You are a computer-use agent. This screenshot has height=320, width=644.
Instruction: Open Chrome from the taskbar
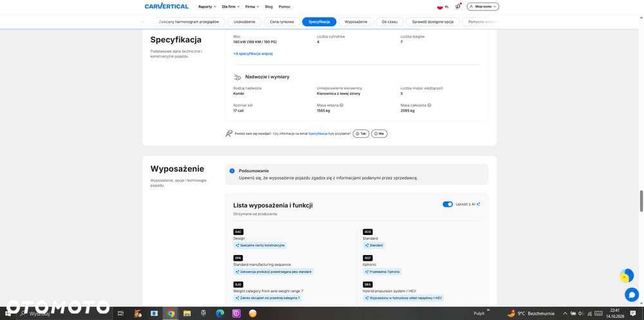pyautogui.click(x=171, y=314)
